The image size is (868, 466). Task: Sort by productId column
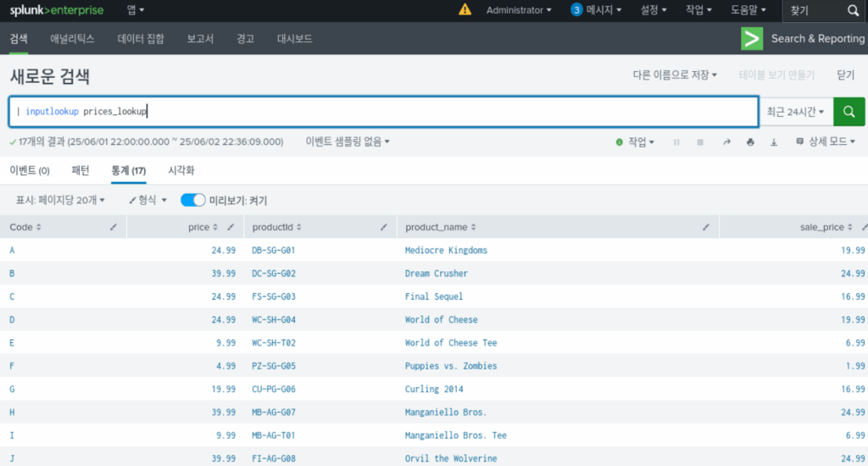pyautogui.click(x=277, y=227)
